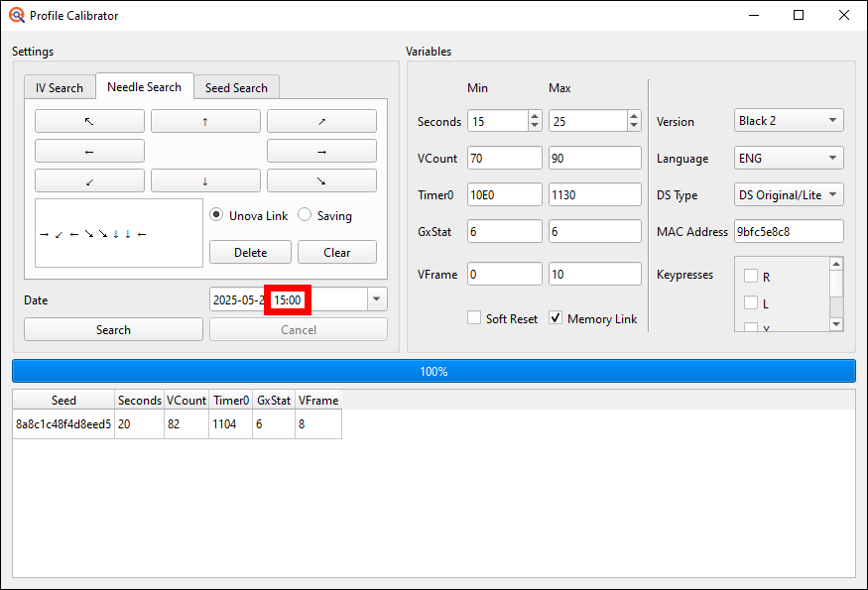The width and height of the screenshot is (868, 590).
Task: Switch to the IV Search tab
Action: [x=60, y=87]
